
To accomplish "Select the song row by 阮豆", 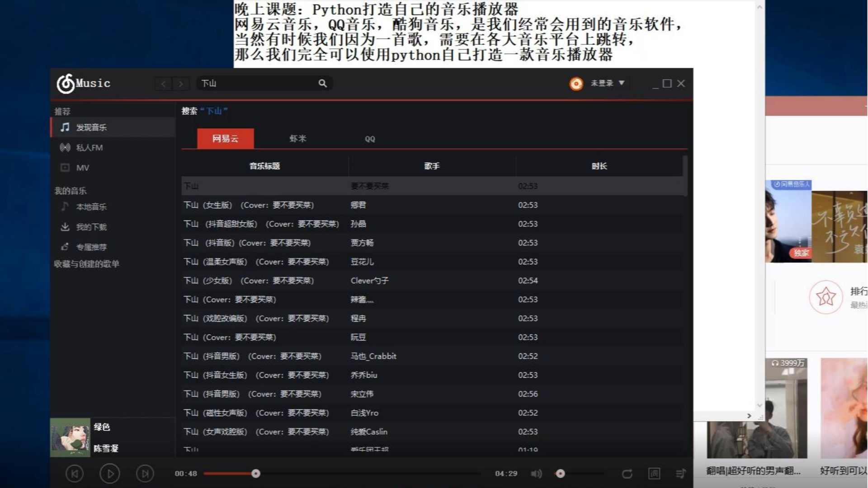I will pos(432,337).
